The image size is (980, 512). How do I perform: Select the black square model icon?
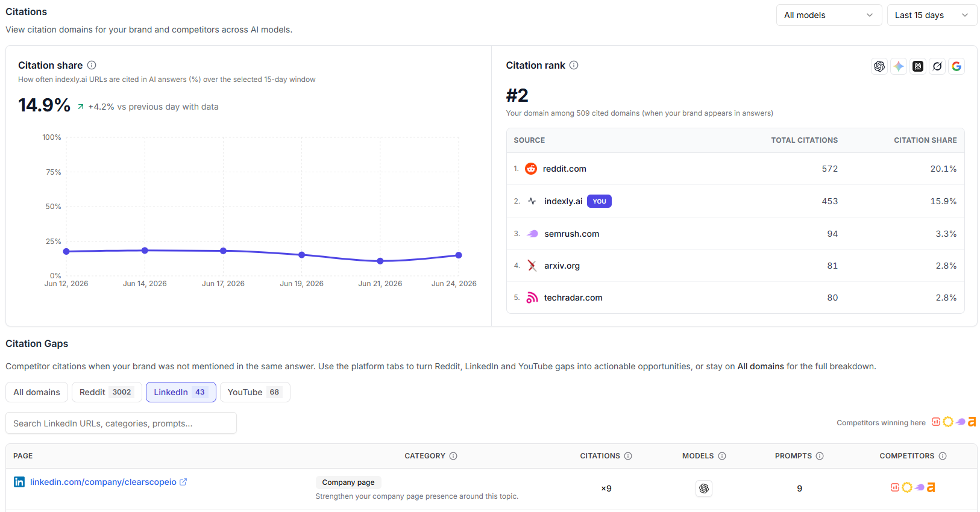point(918,66)
